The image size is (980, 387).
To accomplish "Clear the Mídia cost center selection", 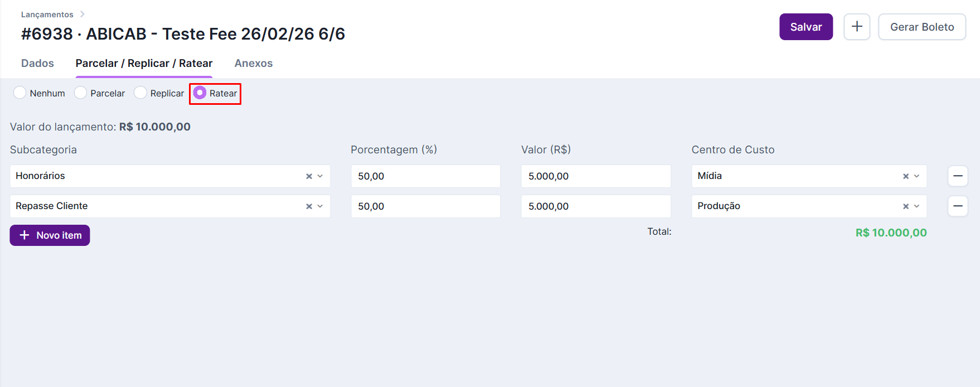I will coord(906,176).
